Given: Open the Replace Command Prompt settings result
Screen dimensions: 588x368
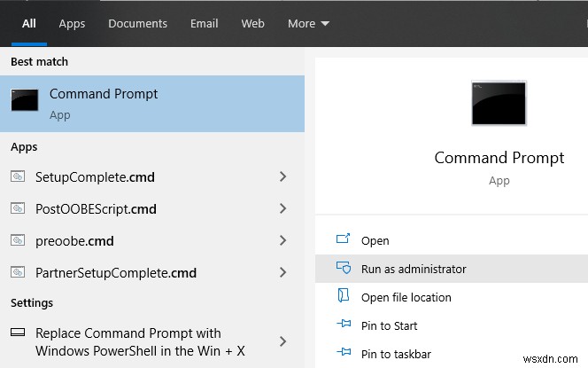Looking at the screenshot, I should pos(142,341).
